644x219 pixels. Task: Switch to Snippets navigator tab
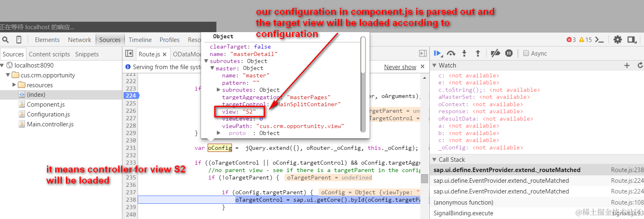tap(87, 54)
